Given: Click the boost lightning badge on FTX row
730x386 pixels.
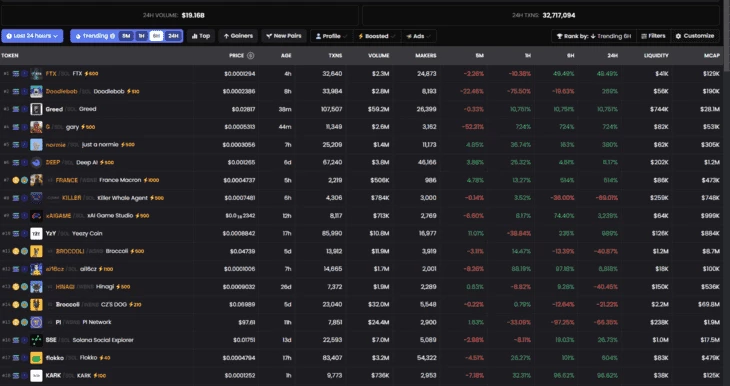Looking at the screenshot, I should (91, 74).
